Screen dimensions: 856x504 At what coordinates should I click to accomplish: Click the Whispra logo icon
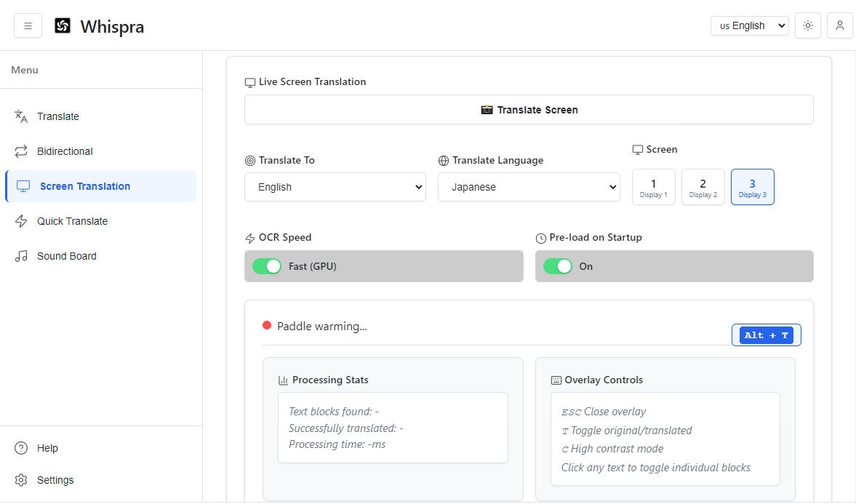[x=63, y=26]
